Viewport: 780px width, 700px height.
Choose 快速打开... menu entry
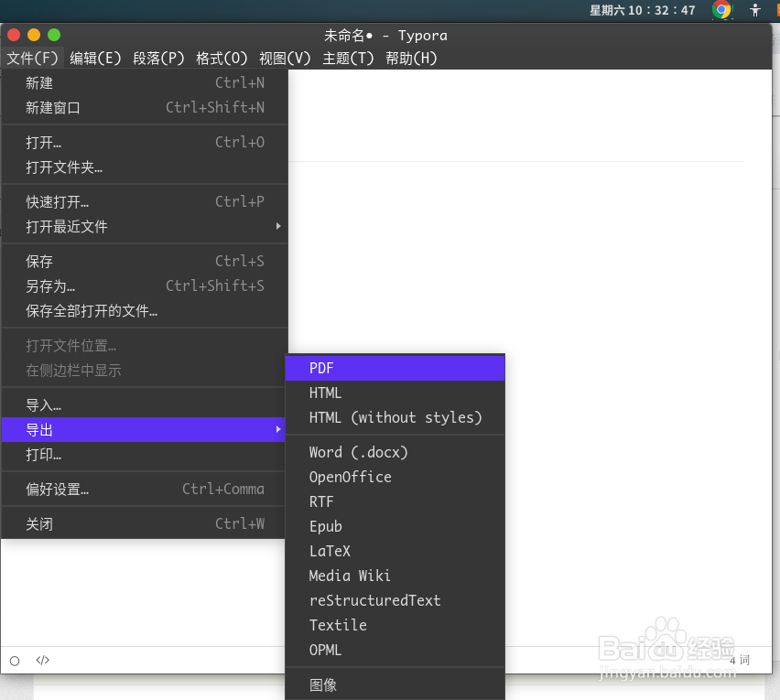tap(145, 202)
